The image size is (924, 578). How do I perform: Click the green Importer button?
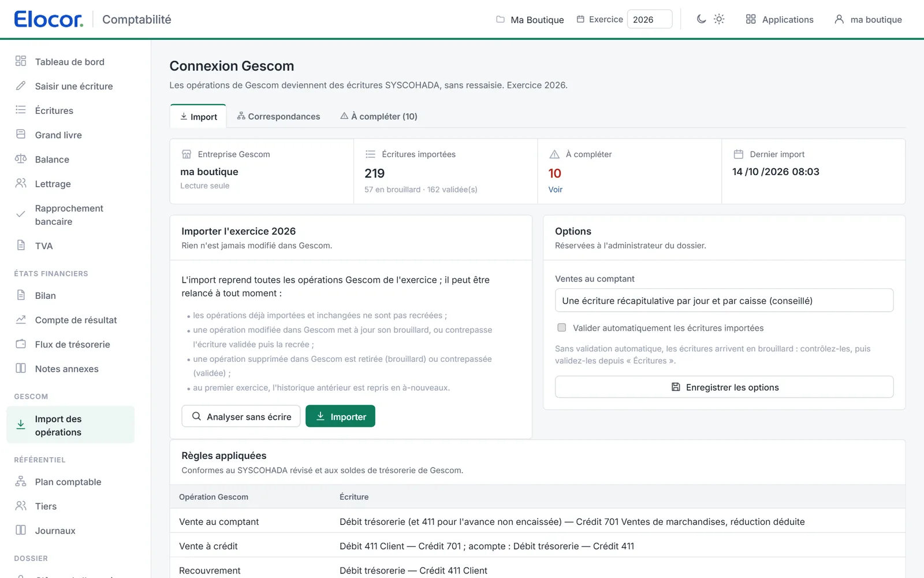(x=340, y=416)
